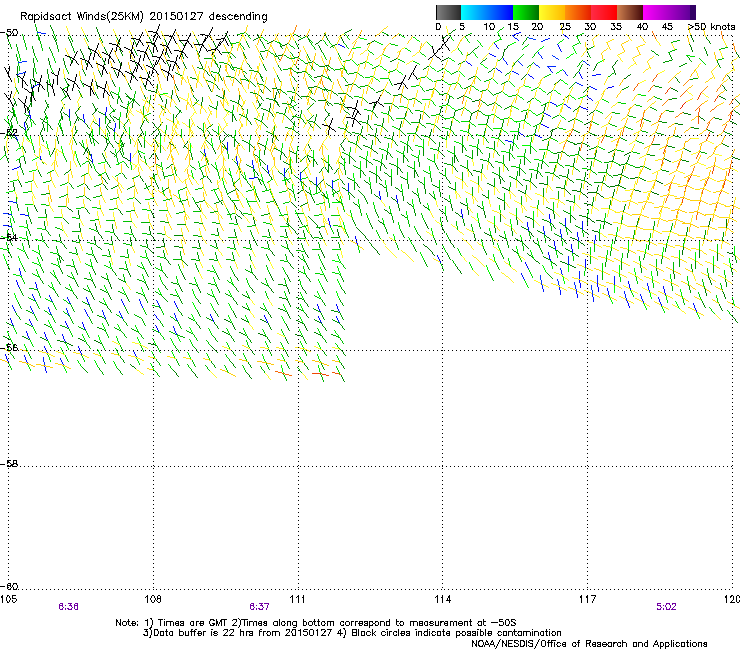Click the legend value '45'
This screenshot has width=740, height=650.
pos(667,27)
